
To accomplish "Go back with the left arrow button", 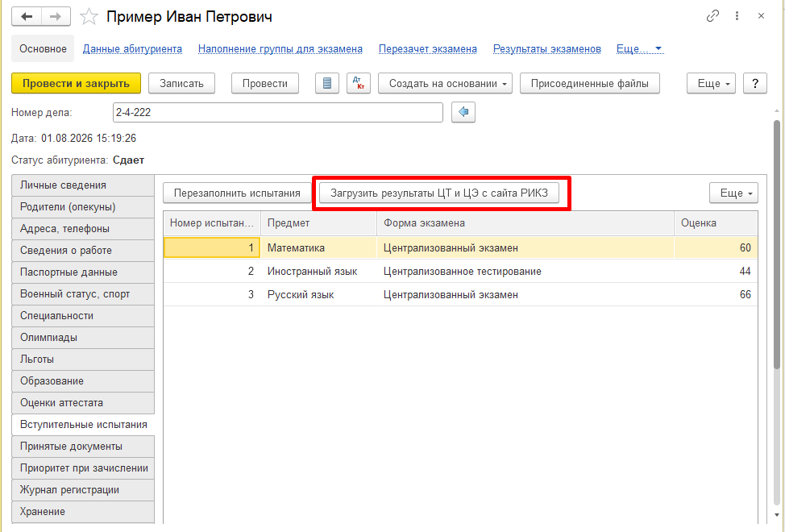I will coord(27,16).
